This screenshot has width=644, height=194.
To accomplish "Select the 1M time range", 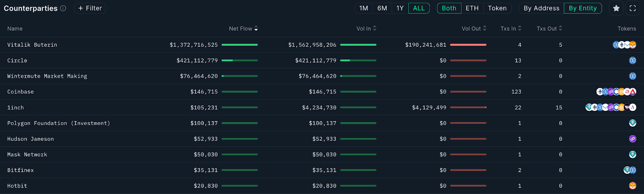I will 364,8.
